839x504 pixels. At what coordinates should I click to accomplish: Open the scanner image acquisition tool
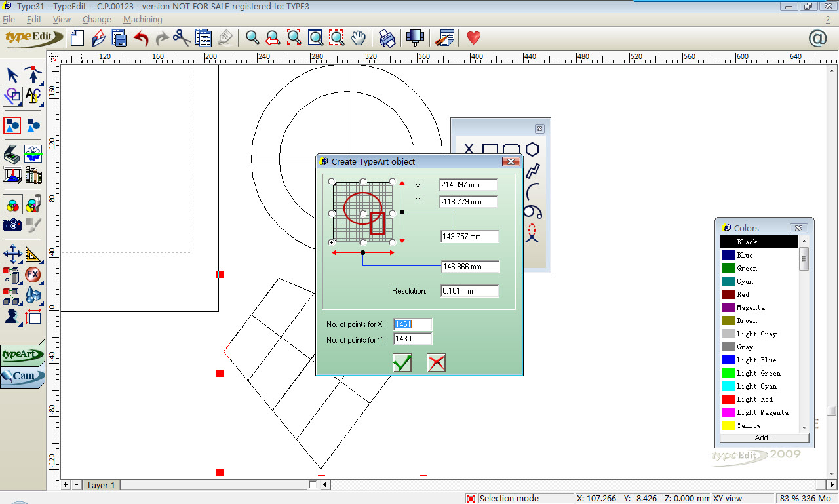coord(12,155)
